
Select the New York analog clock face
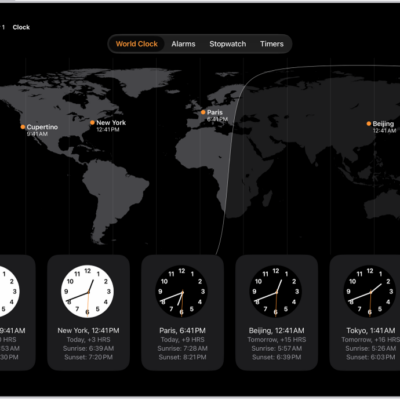(x=88, y=292)
